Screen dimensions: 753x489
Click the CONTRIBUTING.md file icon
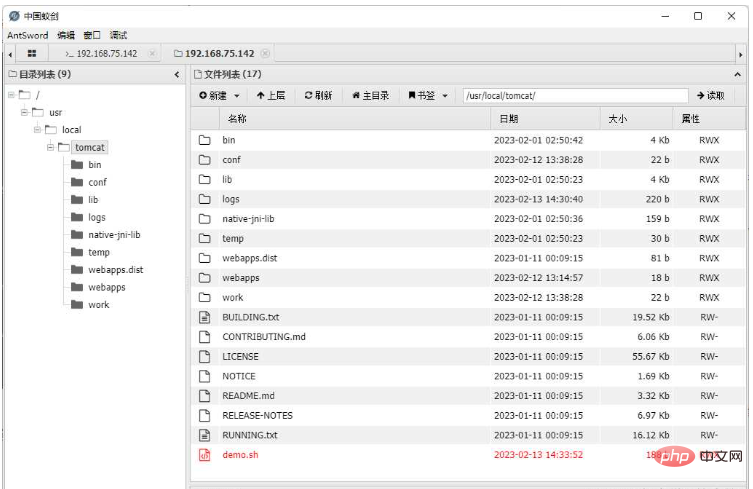205,337
